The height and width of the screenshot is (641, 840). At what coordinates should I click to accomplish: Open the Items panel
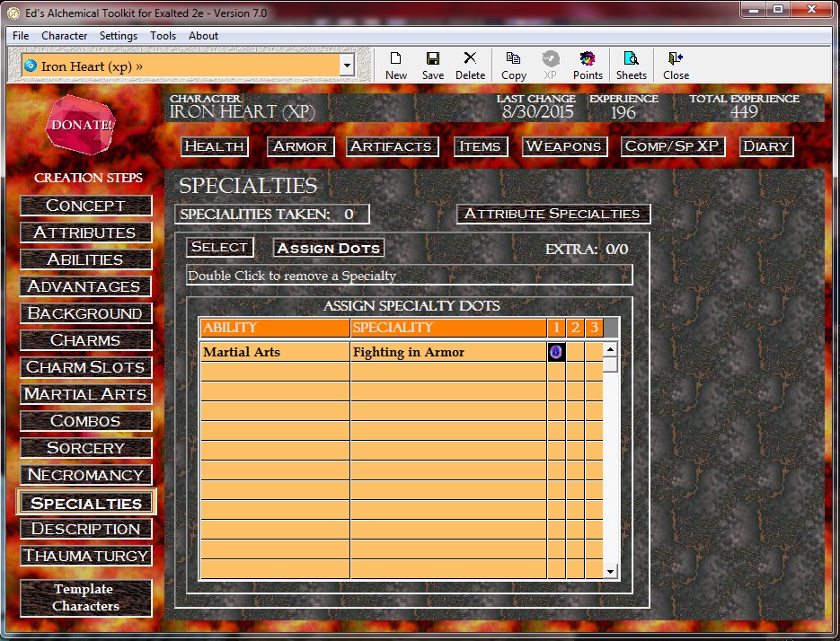pos(480,146)
